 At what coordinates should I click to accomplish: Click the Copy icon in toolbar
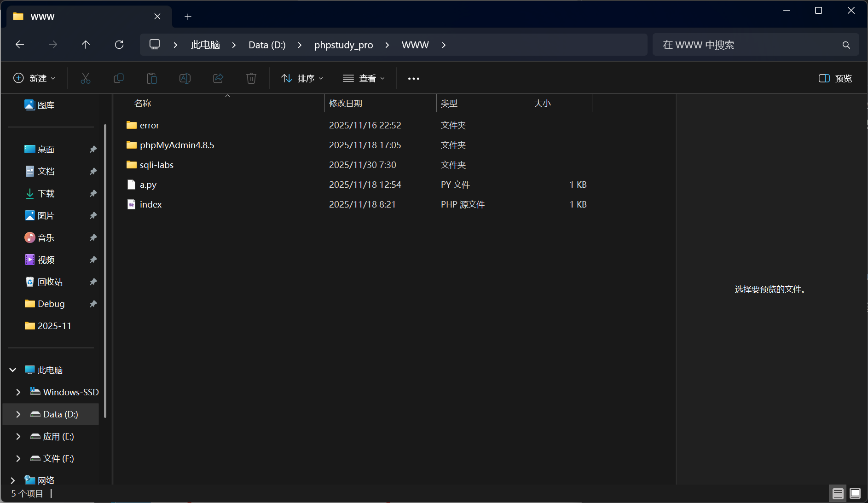point(119,78)
